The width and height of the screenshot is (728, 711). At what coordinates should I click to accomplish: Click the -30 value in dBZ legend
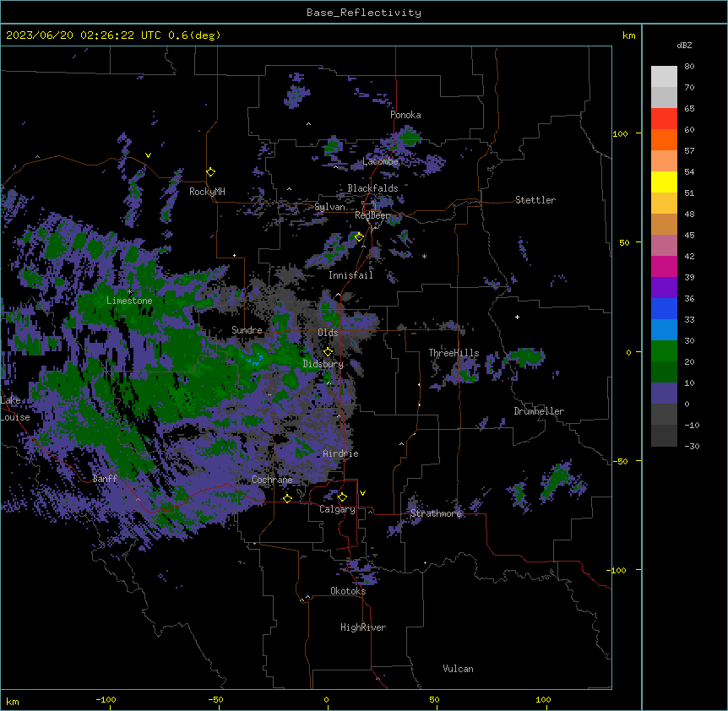(692, 447)
